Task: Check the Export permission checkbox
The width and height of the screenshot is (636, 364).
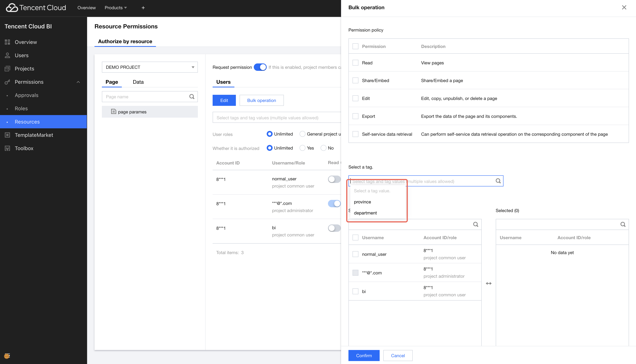Action: (355, 116)
